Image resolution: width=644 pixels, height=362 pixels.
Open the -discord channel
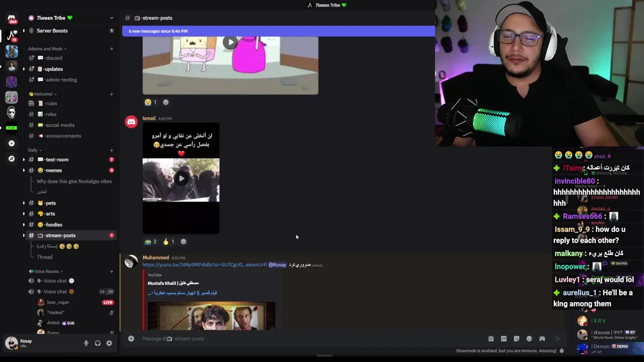click(71, 58)
